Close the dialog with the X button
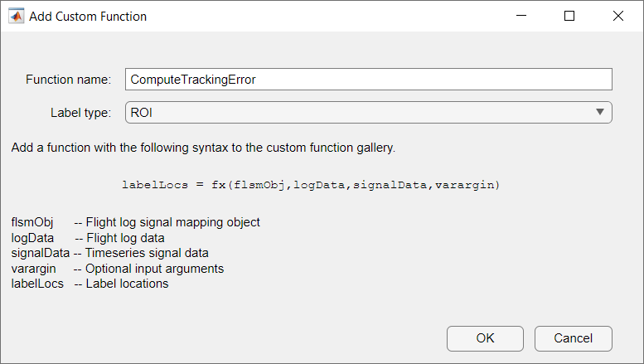 (x=618, y=17)
